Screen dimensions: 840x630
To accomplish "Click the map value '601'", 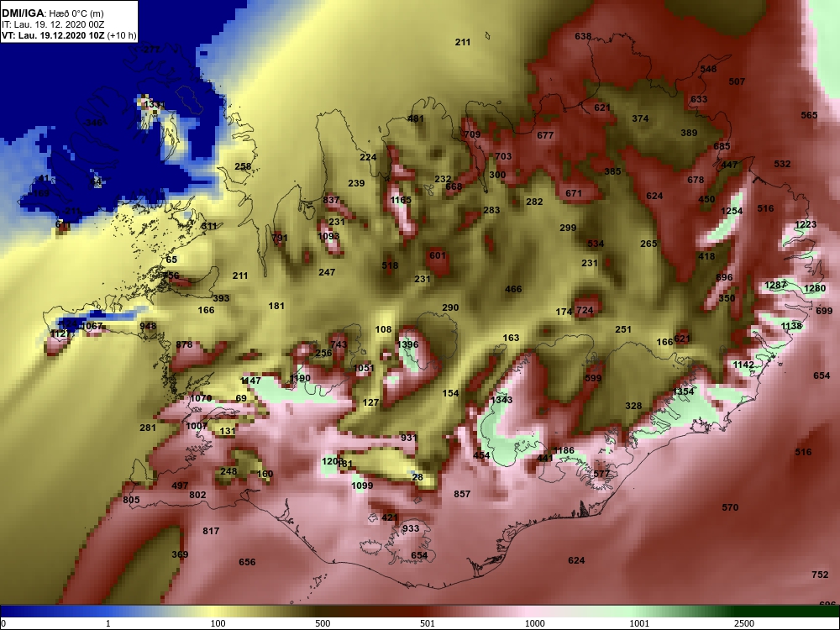I will (437, 255).
